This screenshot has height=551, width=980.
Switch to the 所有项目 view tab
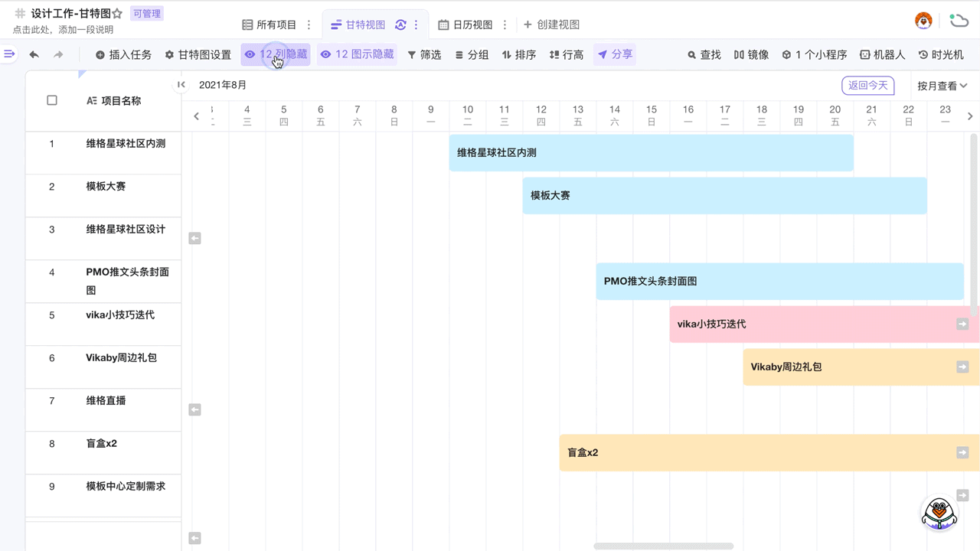(269, 24)
